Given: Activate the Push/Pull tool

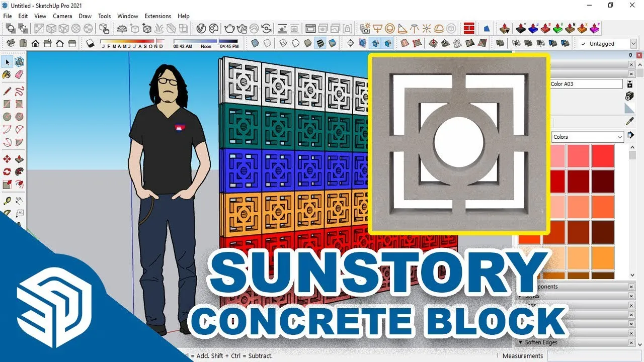Looking at the screenshot, I should (19, 159).
